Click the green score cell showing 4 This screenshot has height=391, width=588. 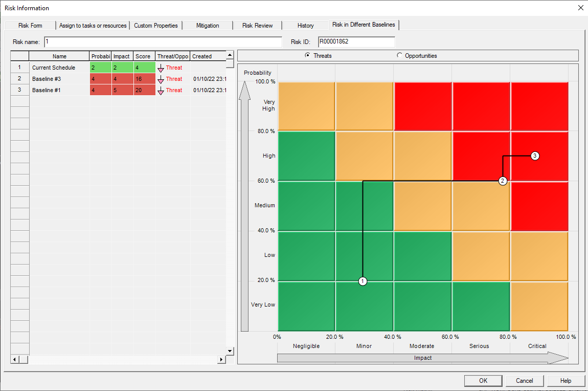coord(144,68)
